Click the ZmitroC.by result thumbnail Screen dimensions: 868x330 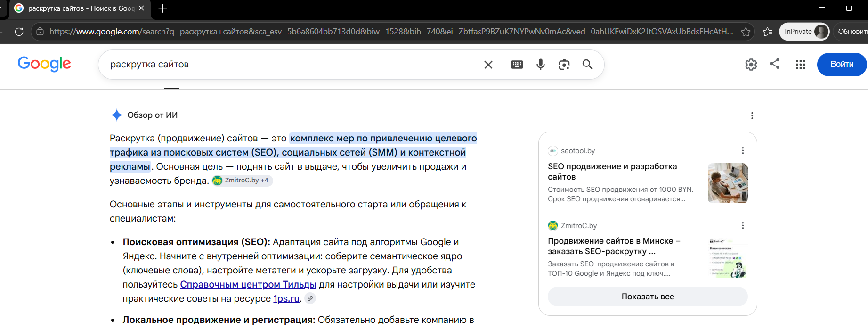pyautogui.click(x=728, y=258)
